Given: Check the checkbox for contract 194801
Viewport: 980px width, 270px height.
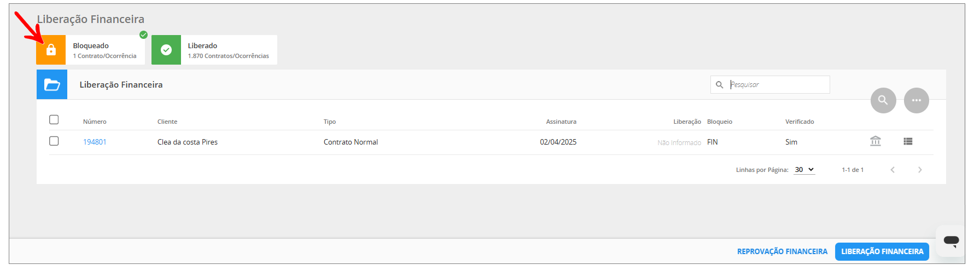Looking at the screenshot, I should coord(54,141).
